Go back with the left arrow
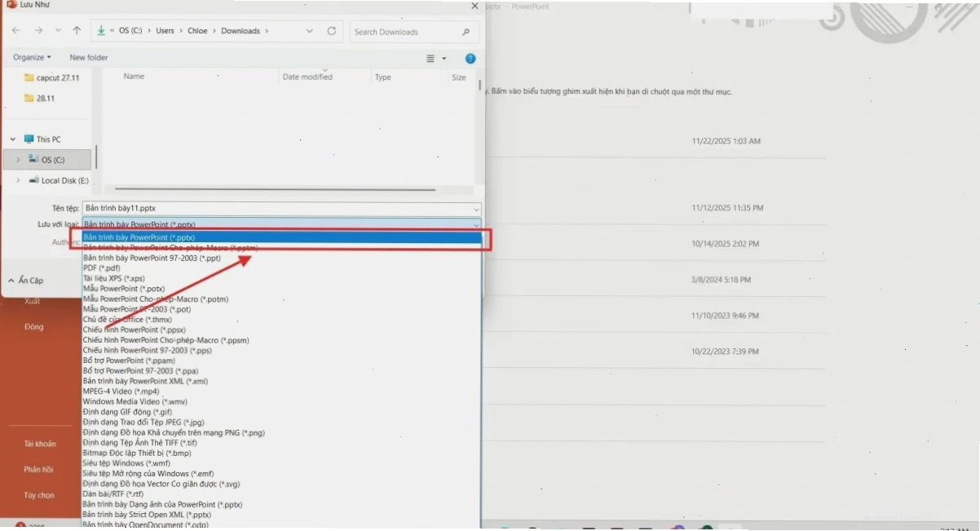980x531 pixels. coord(16,31)
